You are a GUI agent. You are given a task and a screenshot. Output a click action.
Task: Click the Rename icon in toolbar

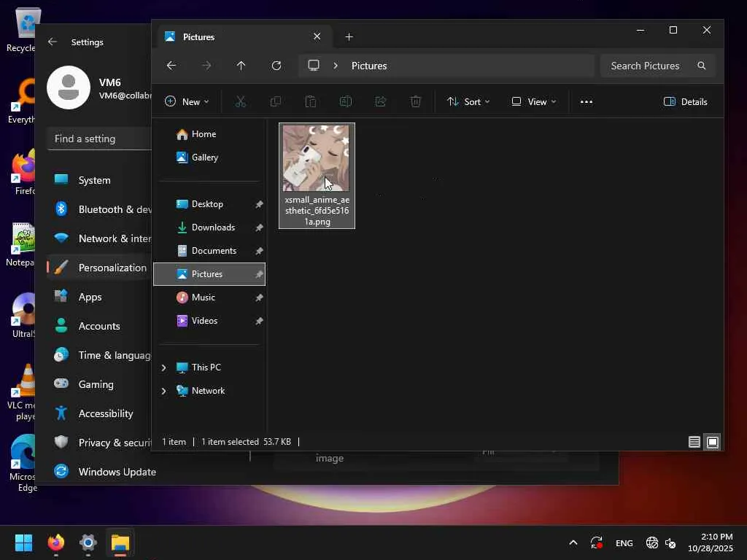coord(346,102)
